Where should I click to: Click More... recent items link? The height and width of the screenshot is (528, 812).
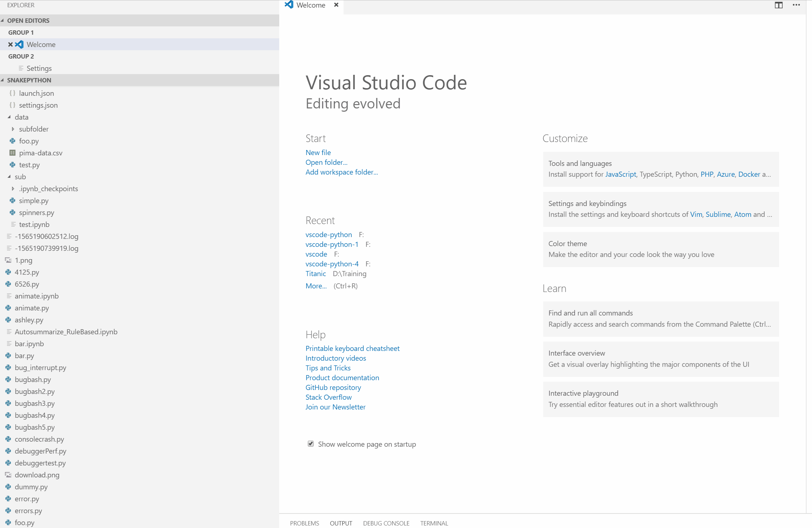click(316, 286)
